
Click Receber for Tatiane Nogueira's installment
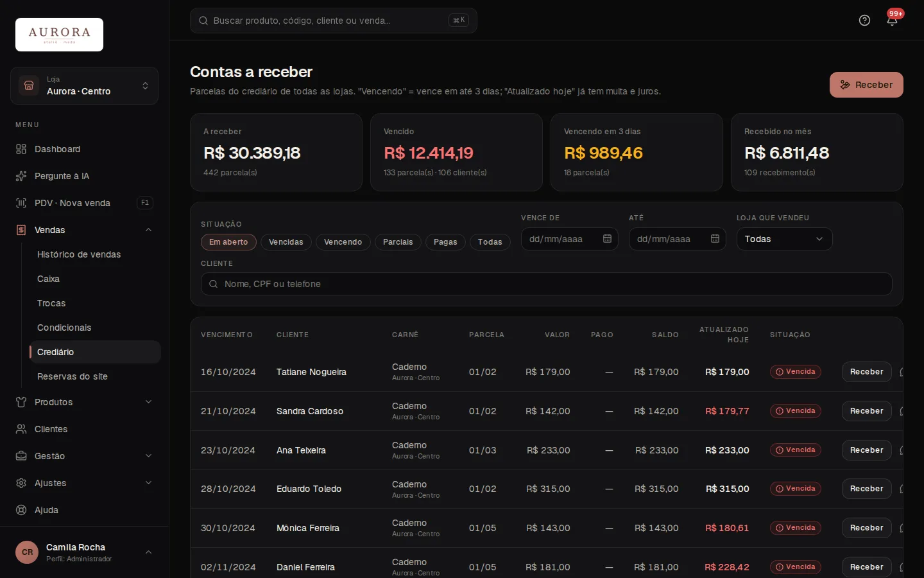866,372
